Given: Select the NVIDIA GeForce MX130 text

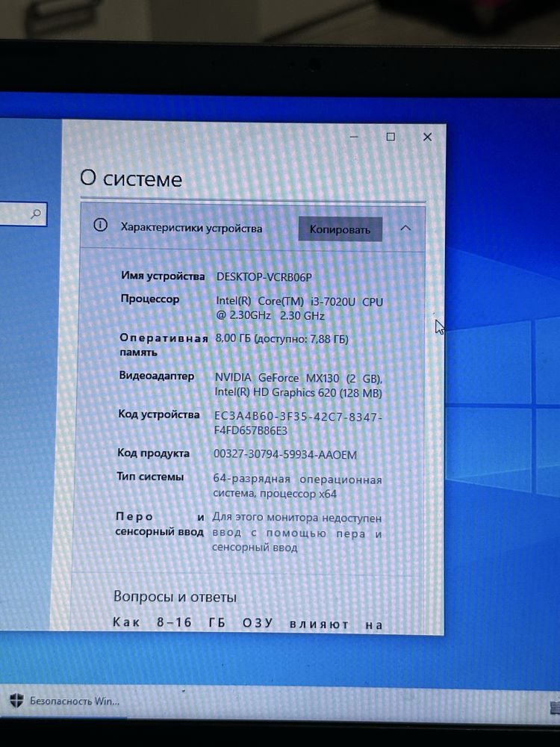Looking at the screenshot, I should click(298, 378).
